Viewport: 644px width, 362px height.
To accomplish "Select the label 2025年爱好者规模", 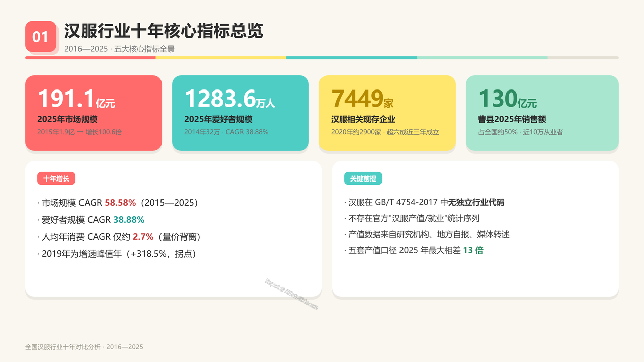I will [x=218, y=119].
